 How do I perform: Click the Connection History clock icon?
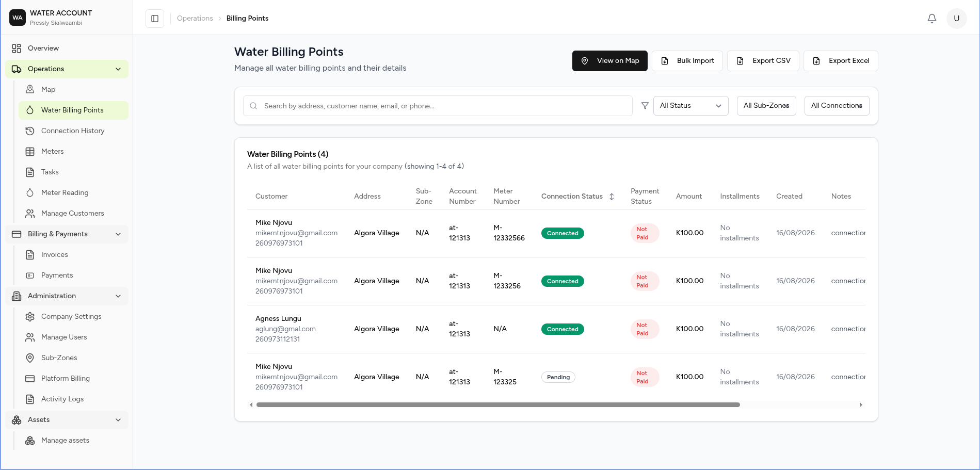click(x=30, y=131)
